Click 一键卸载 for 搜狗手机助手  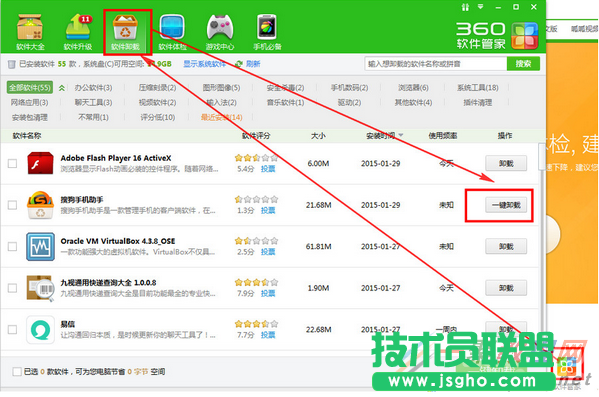pyautogui.click(x=506, y=205)
